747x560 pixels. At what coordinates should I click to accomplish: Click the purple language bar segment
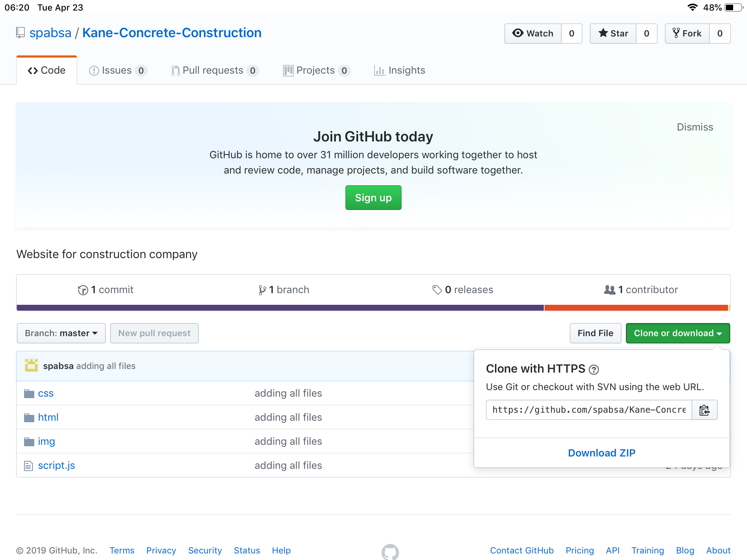(280, 308)
